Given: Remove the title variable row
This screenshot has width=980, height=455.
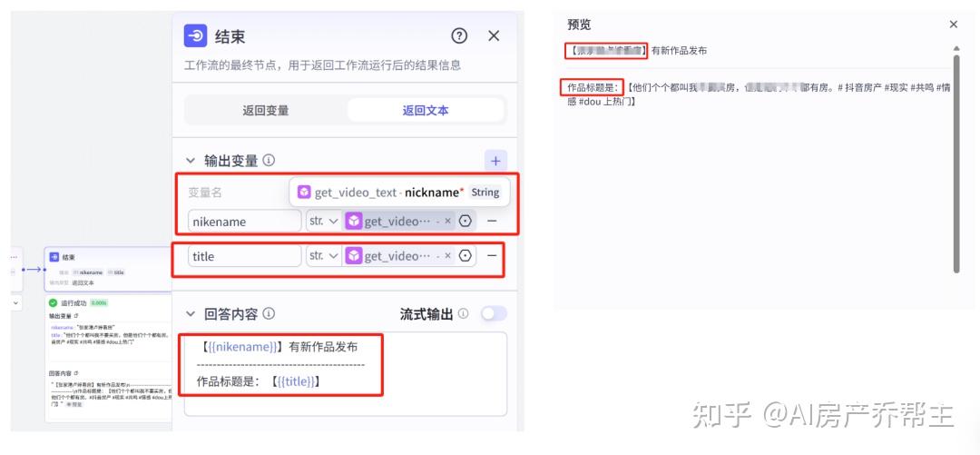Looking at the screenshot, I should 492,256.
